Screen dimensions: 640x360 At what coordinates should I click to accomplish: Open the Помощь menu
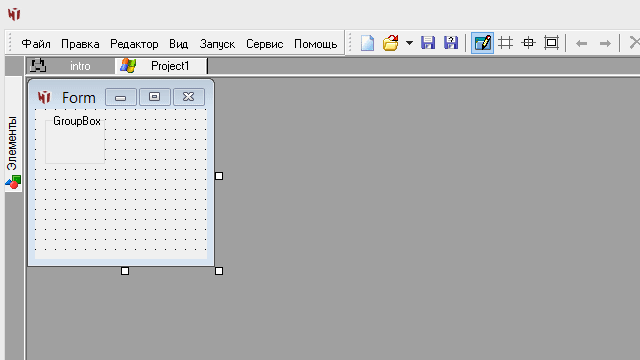click(x=316, y=43)
